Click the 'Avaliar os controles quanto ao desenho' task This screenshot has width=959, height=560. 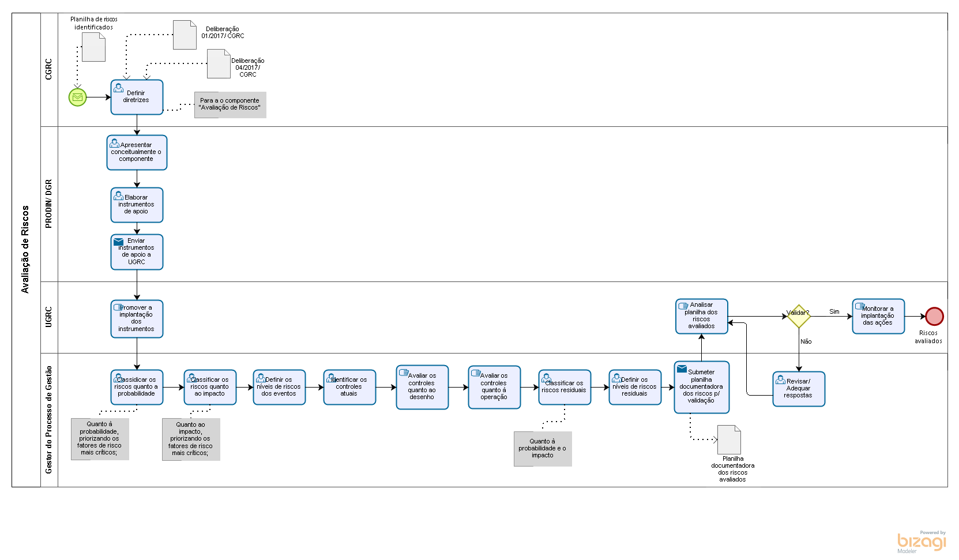pos(422,387)
